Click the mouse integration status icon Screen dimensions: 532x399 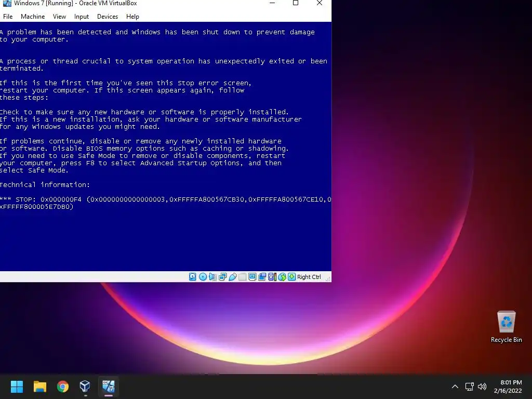click(x=282, y=277)
